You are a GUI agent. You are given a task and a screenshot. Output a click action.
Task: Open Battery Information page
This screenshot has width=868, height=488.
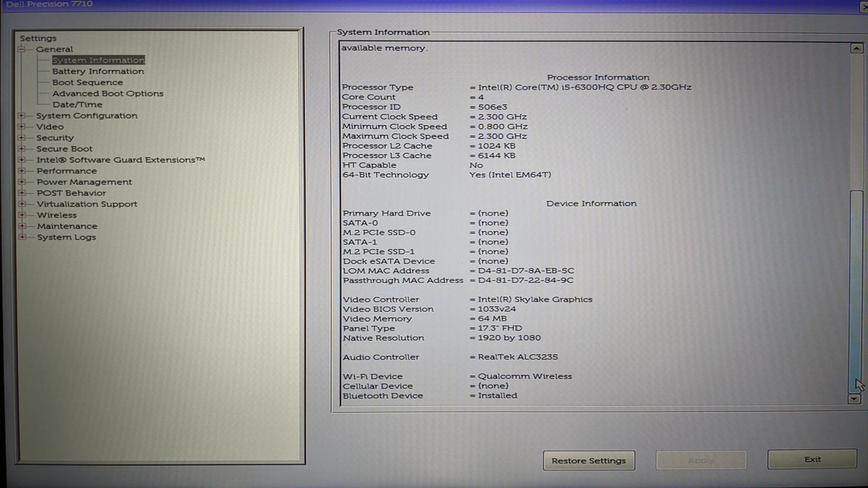tap(98, 71)
